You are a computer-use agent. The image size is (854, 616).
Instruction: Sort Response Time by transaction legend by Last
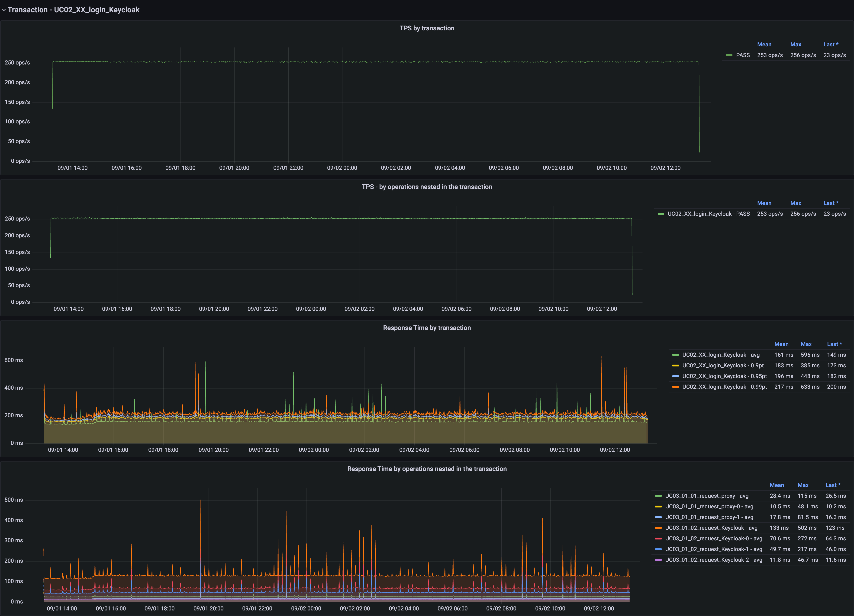tap(835, 344)
